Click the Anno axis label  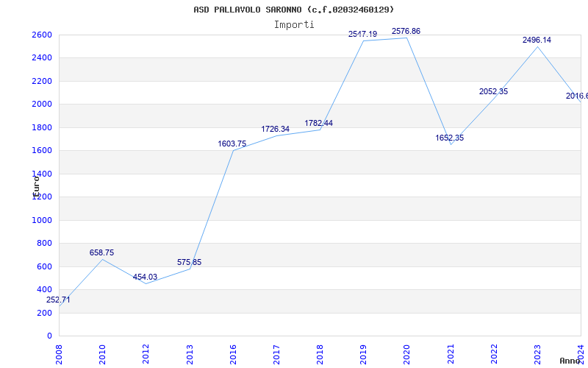click(570, 361)
